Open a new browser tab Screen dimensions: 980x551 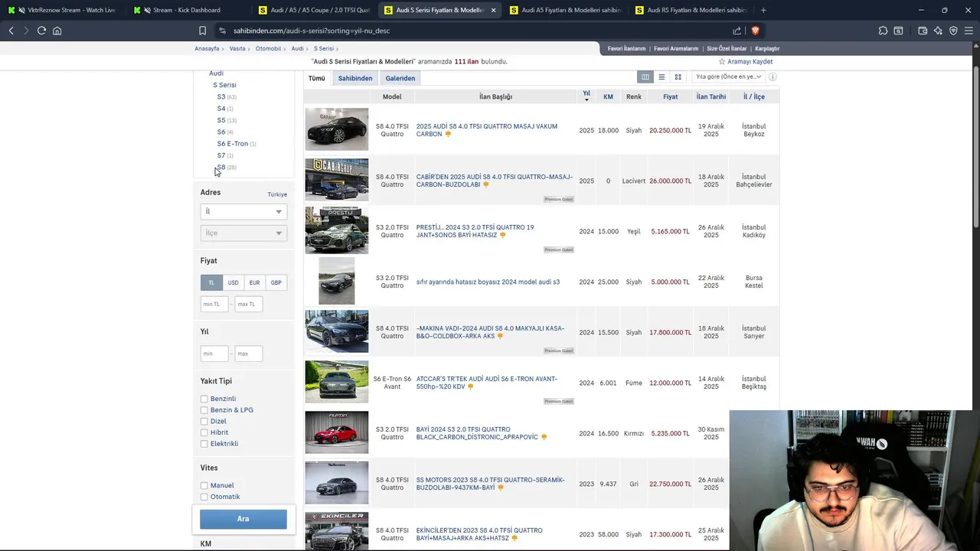[x=763, y=10]
